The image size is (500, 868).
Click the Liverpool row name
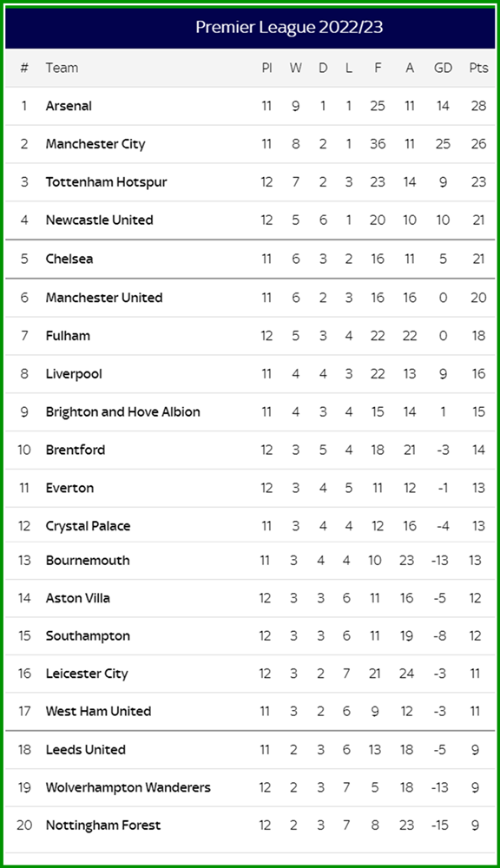pyautogui.click(x=74, y=373)
